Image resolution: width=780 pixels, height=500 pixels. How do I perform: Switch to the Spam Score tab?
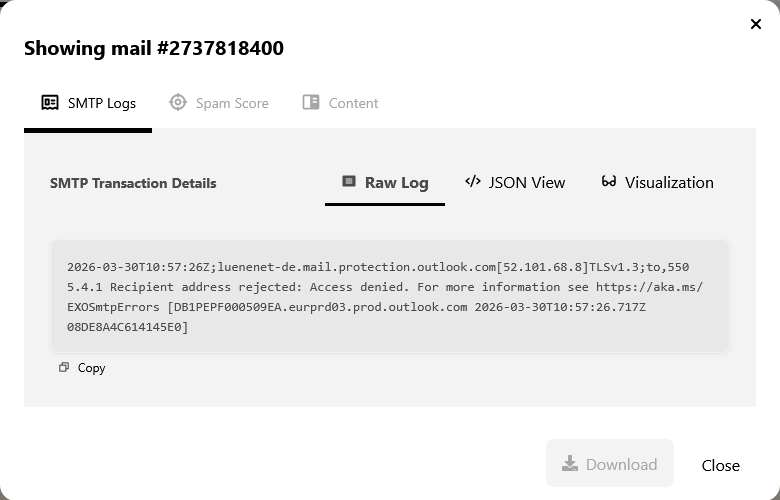pyautogui.click(x=232, y=103)
